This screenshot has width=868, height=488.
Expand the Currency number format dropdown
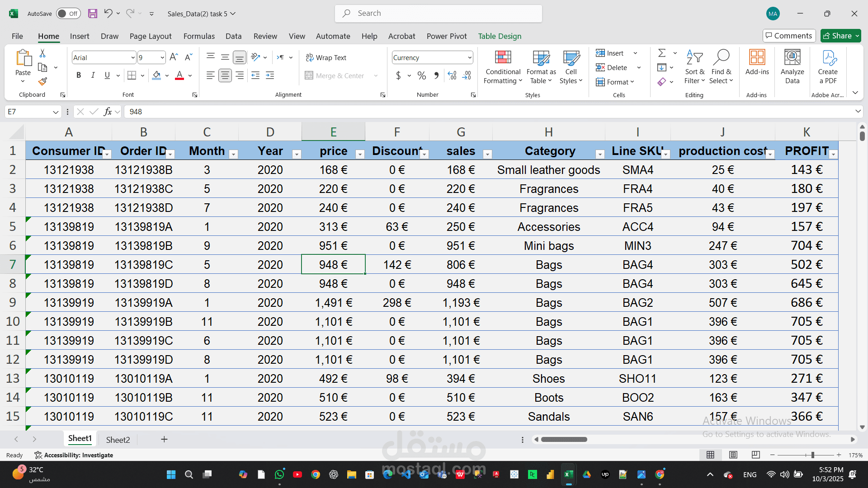[470, 58]
